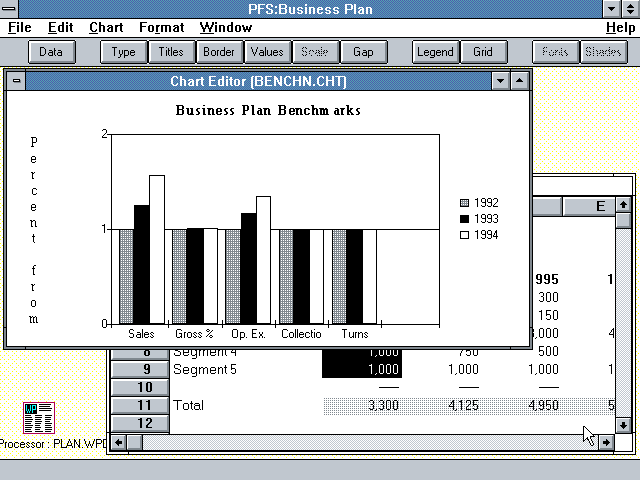The height and width of the screenshot is (480, 640).
Task: Open the File menu
Action: (x=20, y=27)
